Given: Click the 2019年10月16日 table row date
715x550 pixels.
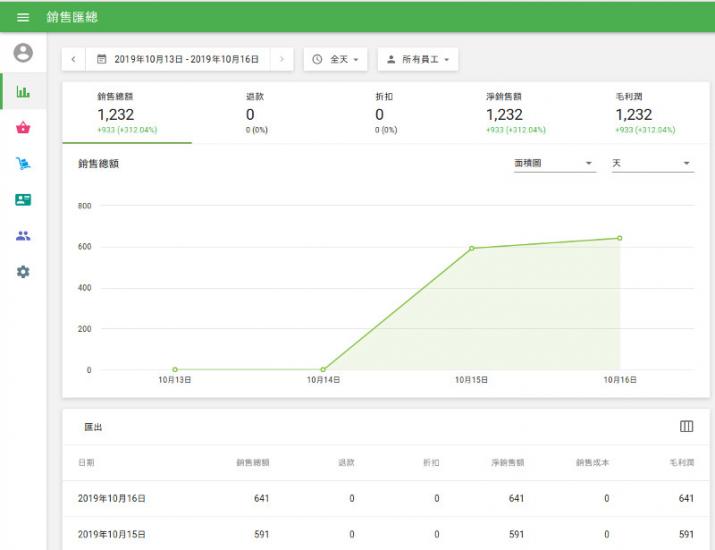Looking at the screenshot, I should (x=112, y=498).
